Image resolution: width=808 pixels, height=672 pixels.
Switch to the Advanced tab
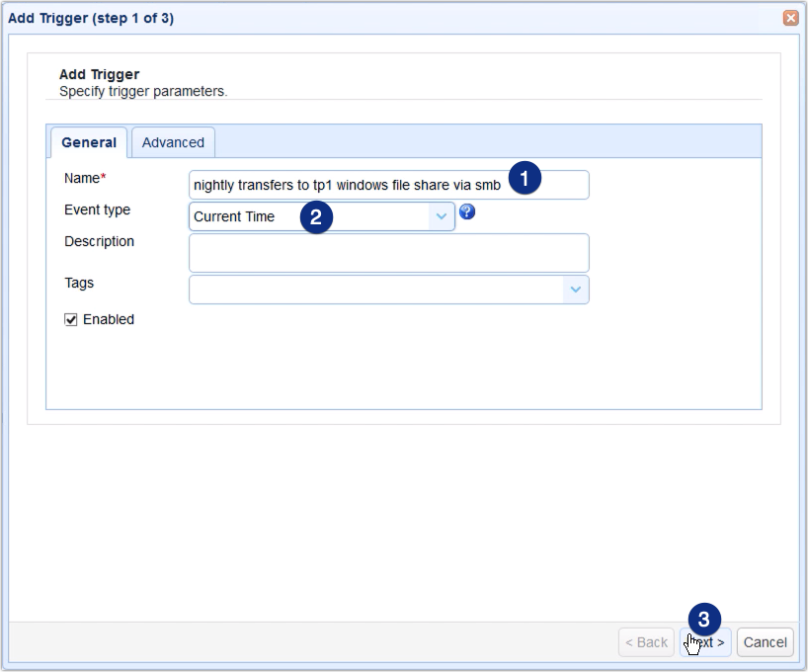click(173, 142)
